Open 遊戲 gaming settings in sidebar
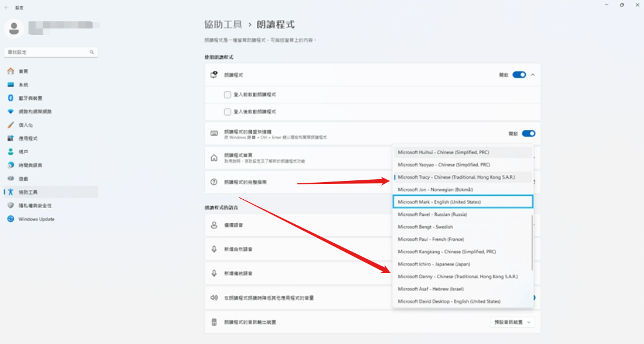The height and width of the screenshot is (344, 644). 51,179
